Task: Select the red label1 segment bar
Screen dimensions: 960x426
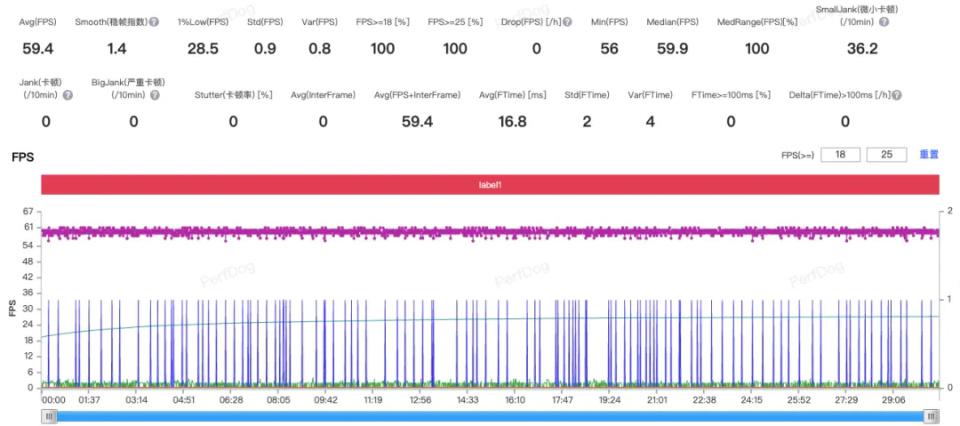Action: click(x=489, y=185)
